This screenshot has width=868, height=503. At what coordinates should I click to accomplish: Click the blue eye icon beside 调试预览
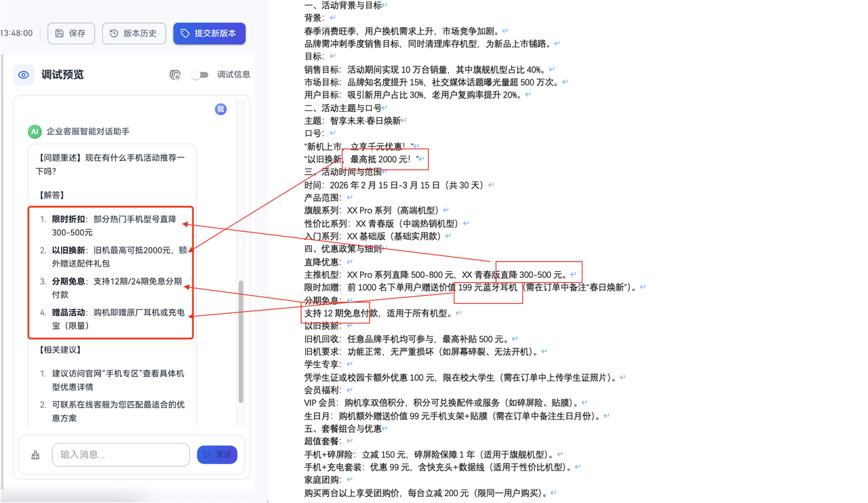[23, 75]
